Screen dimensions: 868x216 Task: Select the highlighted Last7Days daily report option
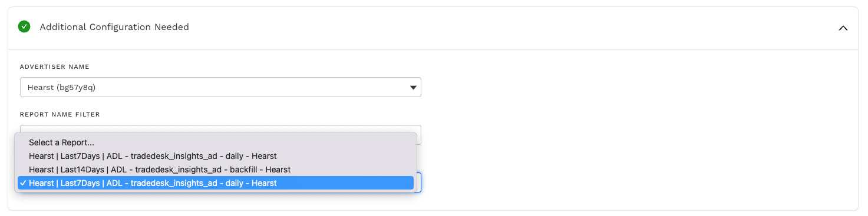[216, 183]
